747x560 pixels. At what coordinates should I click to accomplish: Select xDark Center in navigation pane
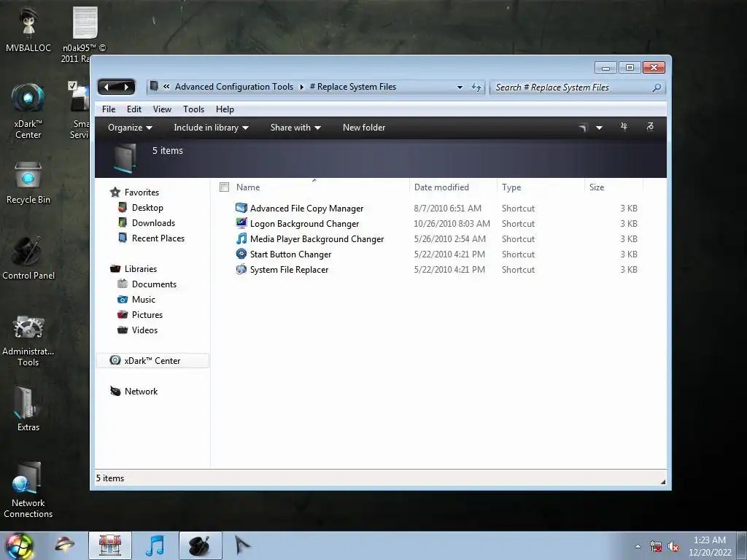[x=152, y=360]
